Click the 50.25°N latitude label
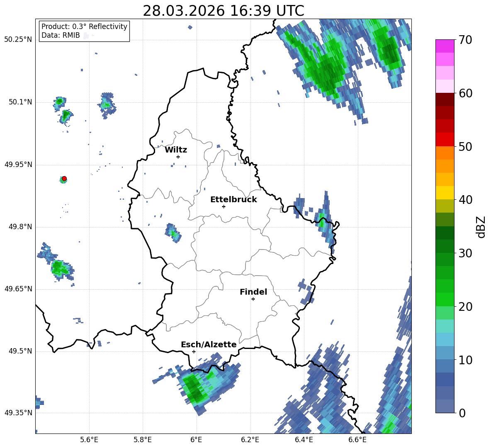Screen dimensions: 491x448 18,40
